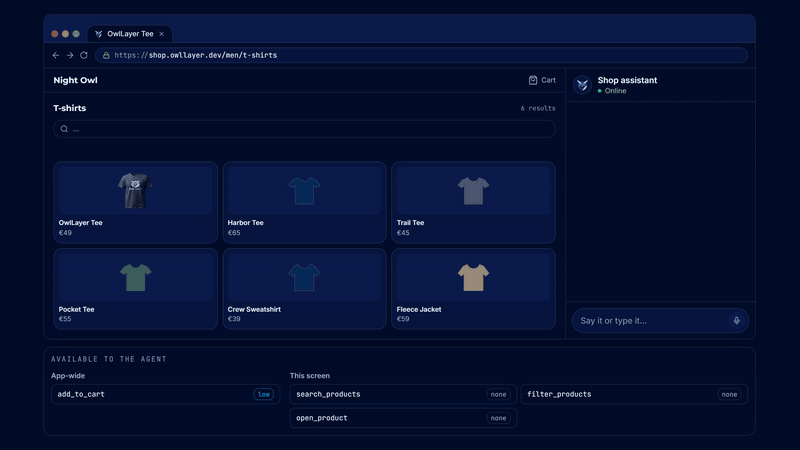Click the Harbor Tee product name

[245, 222]
